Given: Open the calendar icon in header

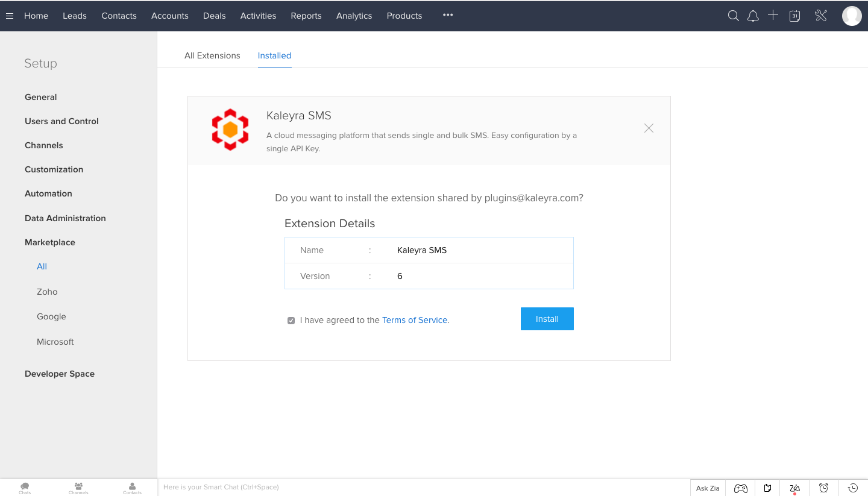Looking at the screenshot, I should pyautogui.click(x=794, y=16).
